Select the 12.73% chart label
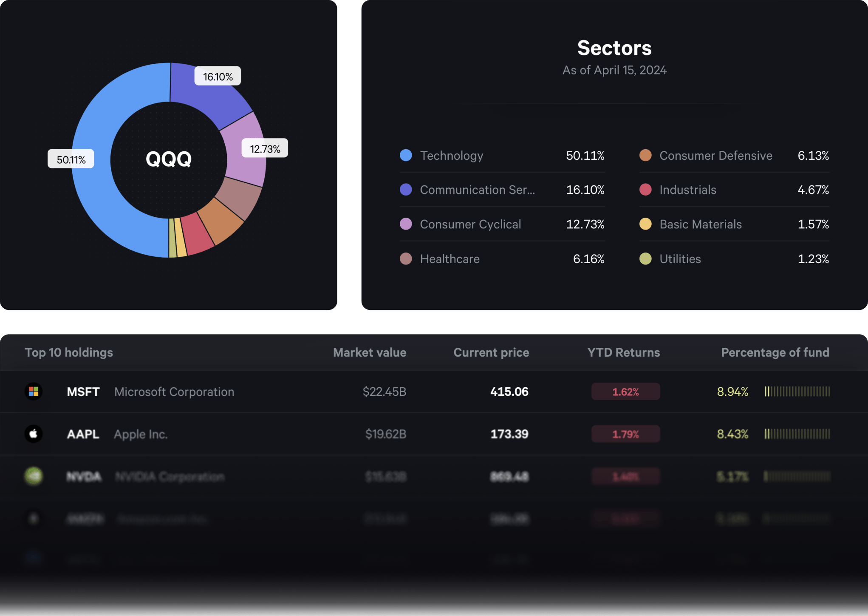This screenshot has width=868, height=616. click(x=265, y=149)
